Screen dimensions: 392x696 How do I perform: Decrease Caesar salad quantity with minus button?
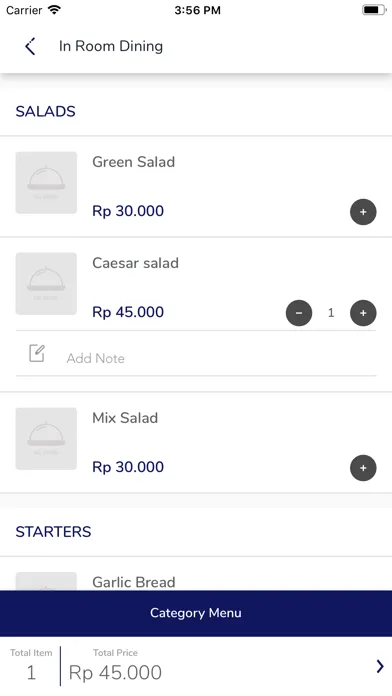click(299, 313)
